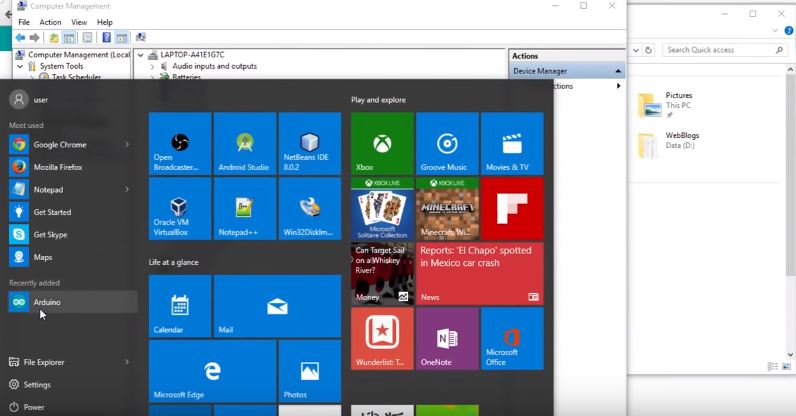This screenshot has width=796, height=416.
Task: Launch the Oracle VM VirtualBox tile
Action: point(180,208)
